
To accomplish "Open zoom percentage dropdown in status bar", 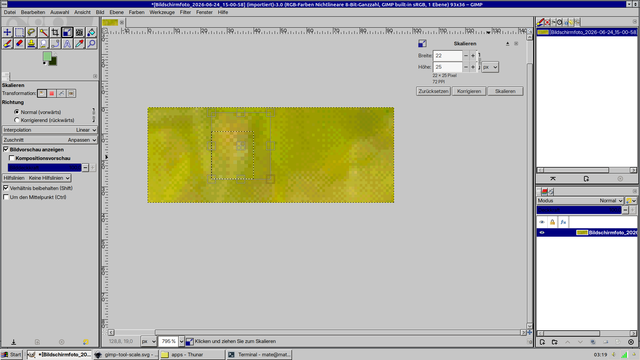I will pyautogui.click(x=181, y=341).
